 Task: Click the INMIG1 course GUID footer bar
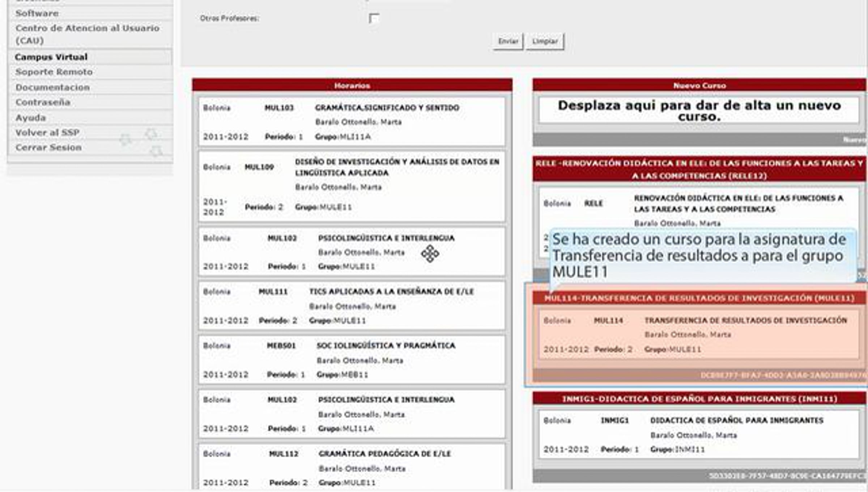pyautogui.click(x=699, y=476)
